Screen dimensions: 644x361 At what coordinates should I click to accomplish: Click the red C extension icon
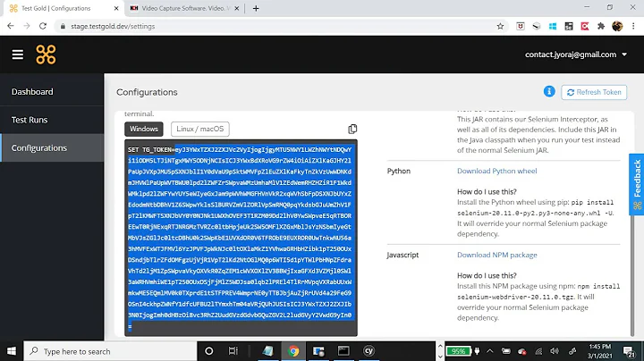[585, 26]
